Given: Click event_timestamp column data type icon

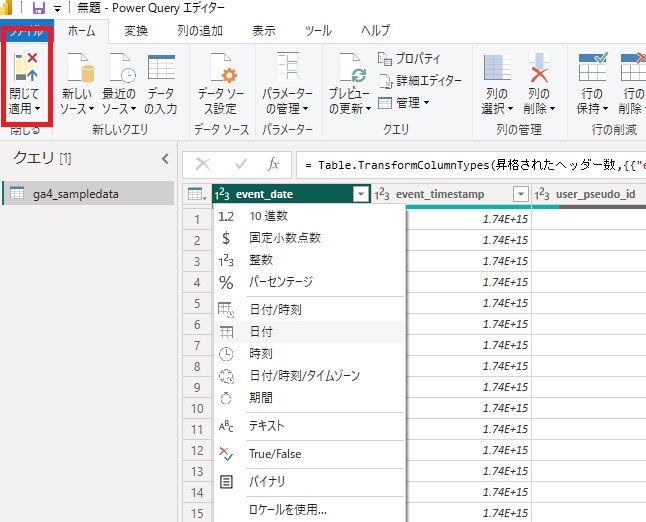Looking at the screenshot, I should click(382, 194).
